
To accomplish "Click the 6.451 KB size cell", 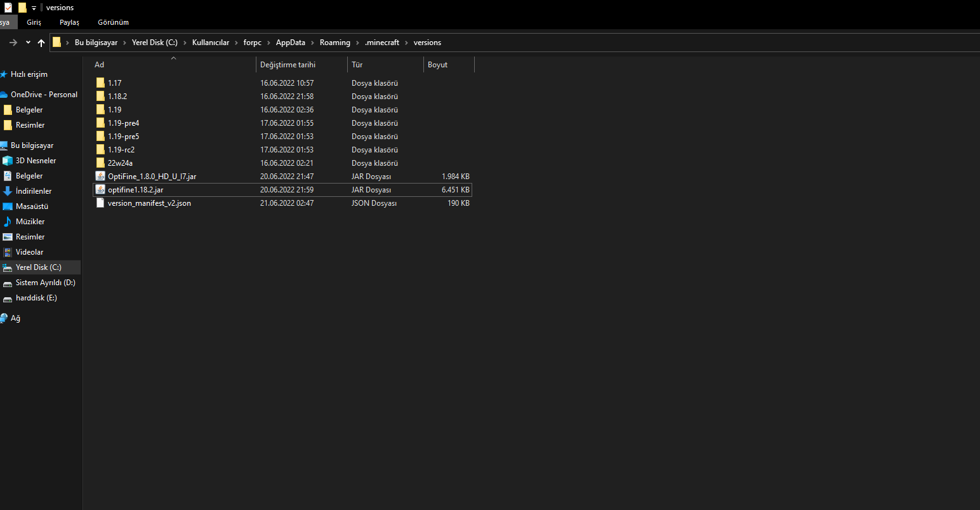I will tap(456, 190).
